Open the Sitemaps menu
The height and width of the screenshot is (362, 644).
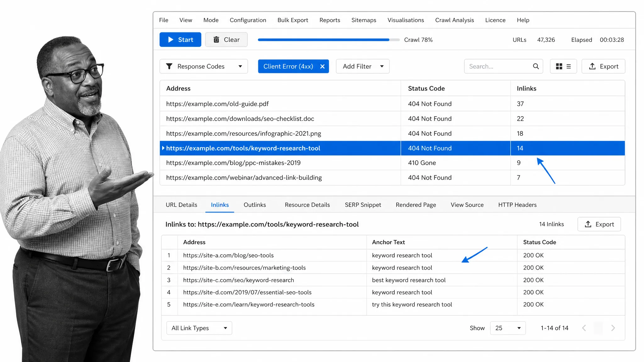(364, 20)
